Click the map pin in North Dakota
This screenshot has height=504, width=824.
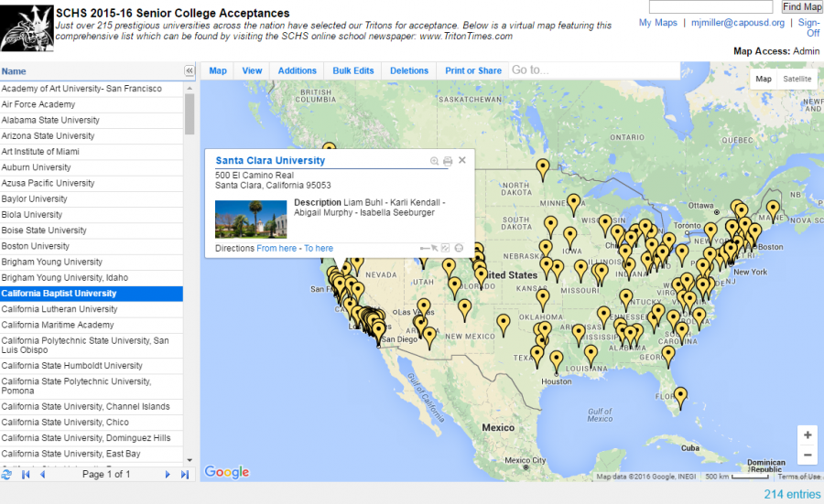(542, 170)
